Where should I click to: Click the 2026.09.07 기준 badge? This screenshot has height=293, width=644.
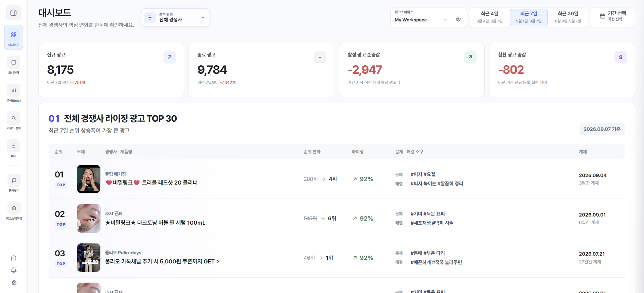pos(602,129)
